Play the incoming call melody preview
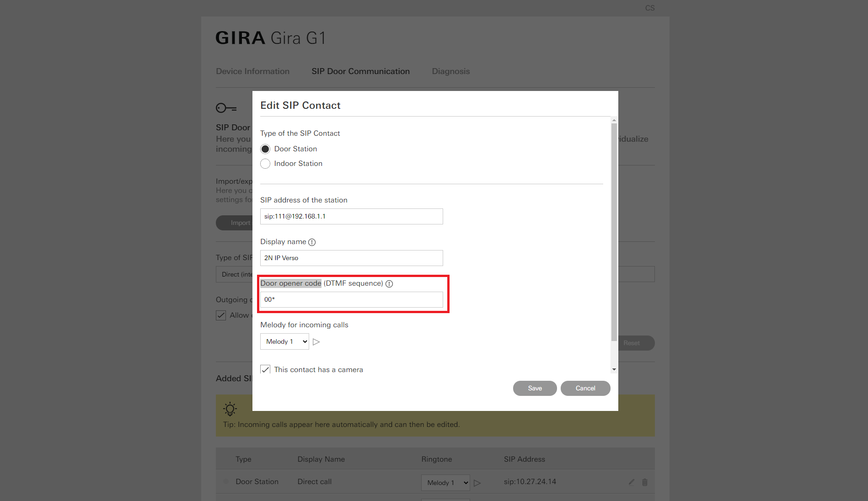This screenshot has height=501, width=868. [316, 342]
